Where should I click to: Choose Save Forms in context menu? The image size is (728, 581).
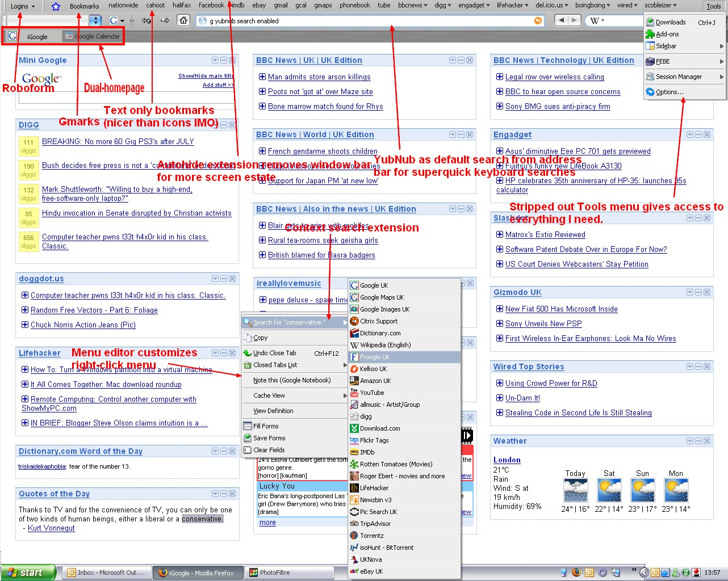(x=294, y=438)
